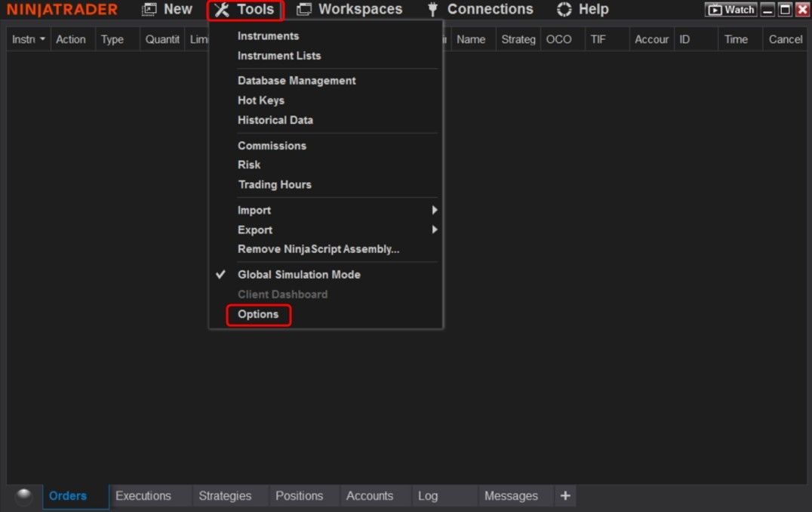Switch to the Orders tab
The width and height of the screenshot is (812, 512).
coord(75,496)
